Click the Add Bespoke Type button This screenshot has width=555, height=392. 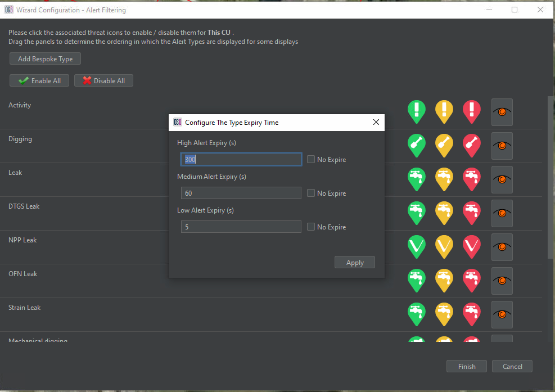point(45,59)
